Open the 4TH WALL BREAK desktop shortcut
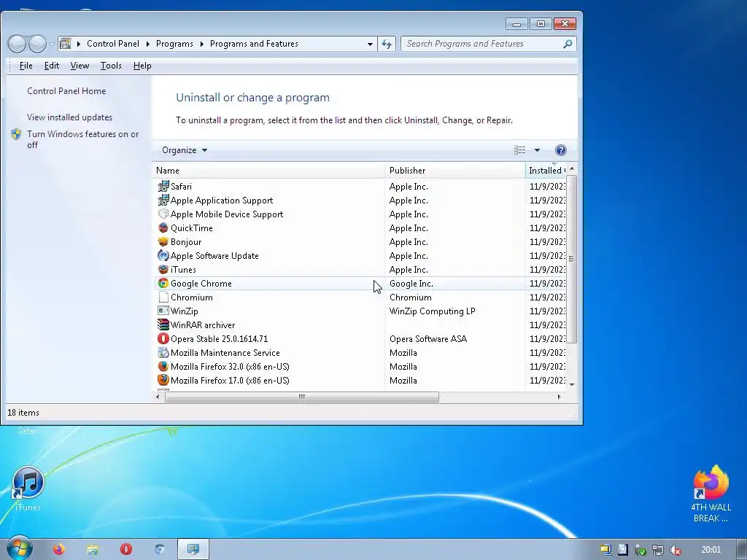 point(711,495)
